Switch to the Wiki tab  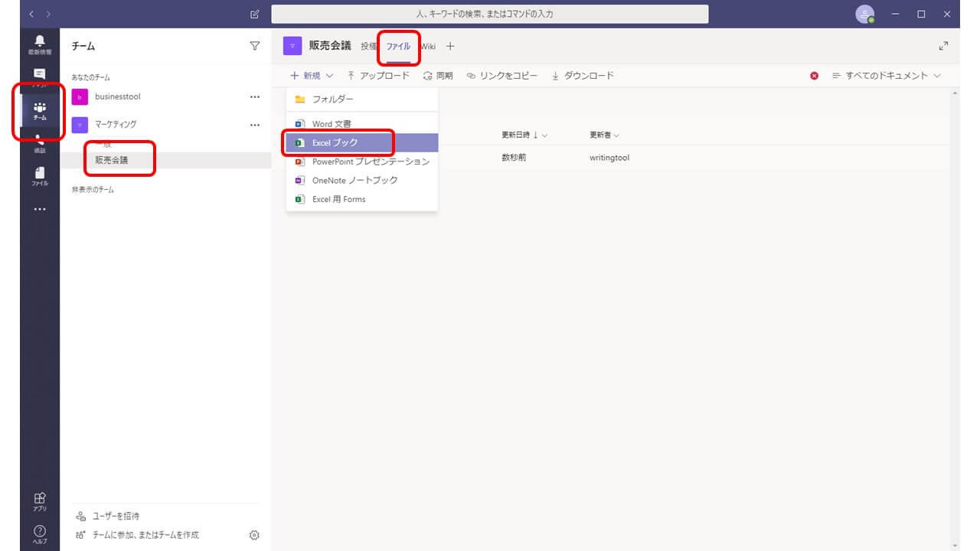tap(428, 47)
